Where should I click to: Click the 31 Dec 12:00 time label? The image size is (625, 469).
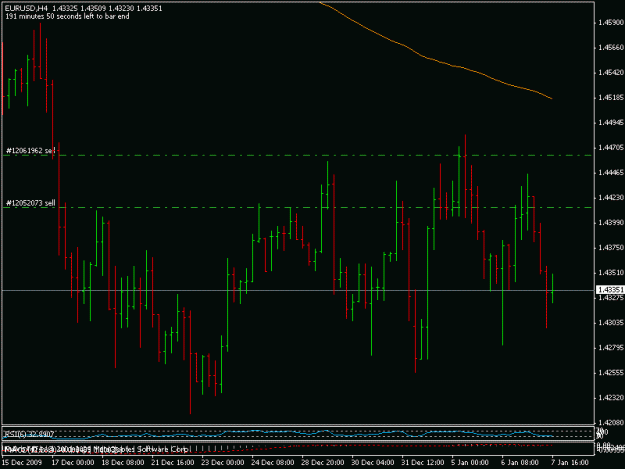point(423,463)
